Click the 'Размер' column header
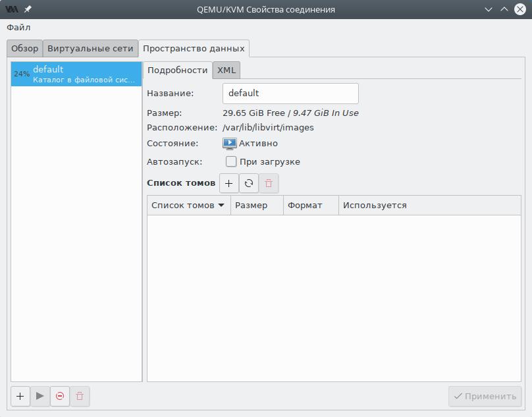The image size is (532, 417). coord(256,205)
